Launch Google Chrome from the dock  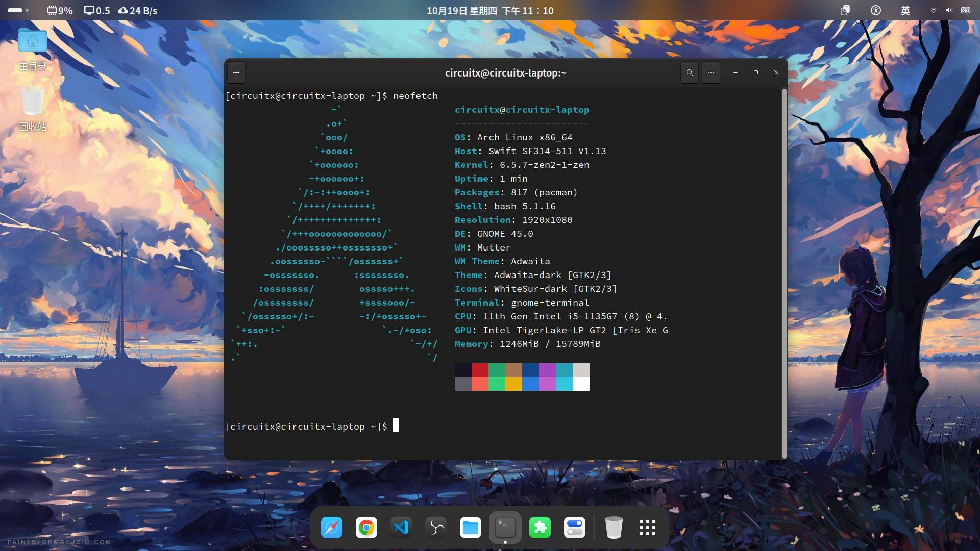(366, 528)
